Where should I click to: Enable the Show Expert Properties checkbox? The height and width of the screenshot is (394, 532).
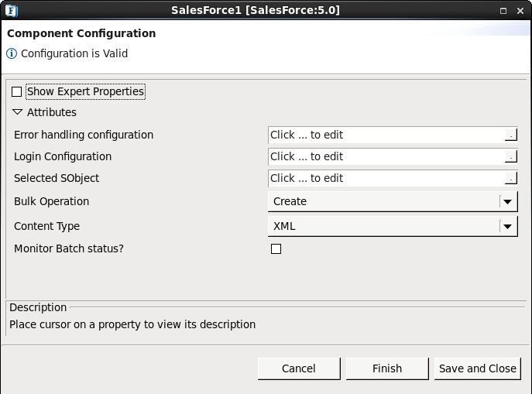[x=17, y=92]
